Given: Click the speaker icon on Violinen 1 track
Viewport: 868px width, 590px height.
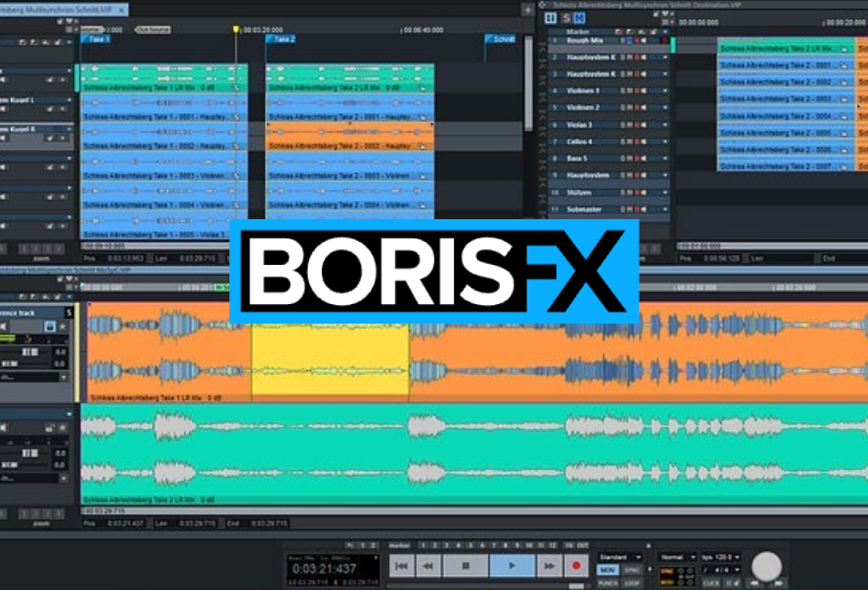Looking at the screenshot, I should click(644, 90).
